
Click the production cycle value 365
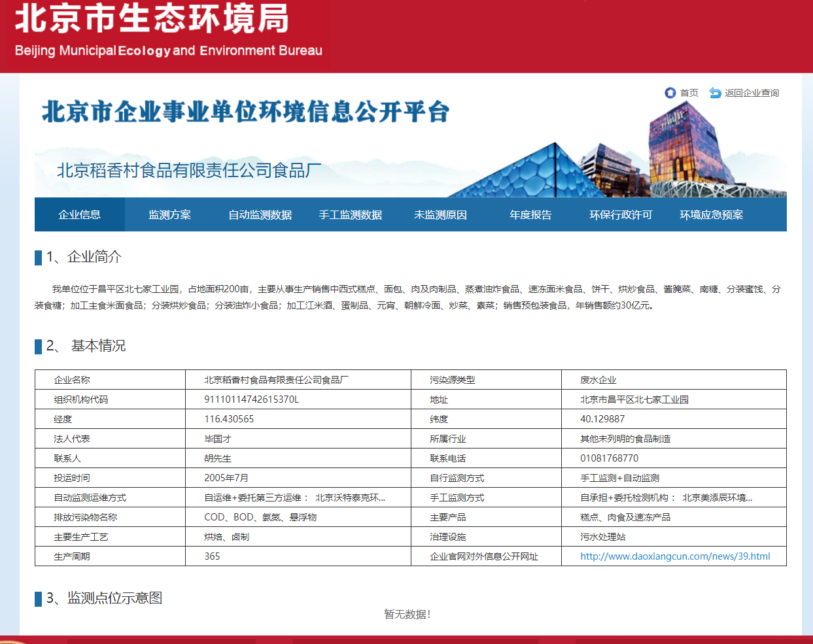(x=212, y=556)
